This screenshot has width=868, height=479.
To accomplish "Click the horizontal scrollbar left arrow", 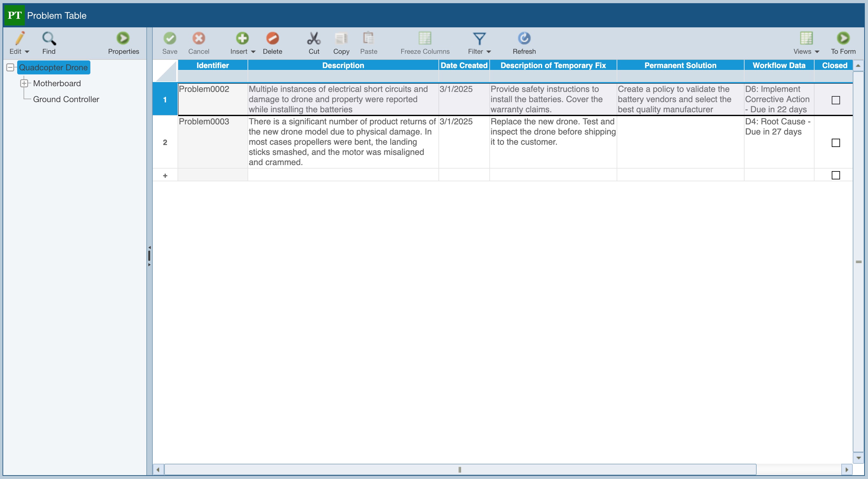I will coord(158,469).
